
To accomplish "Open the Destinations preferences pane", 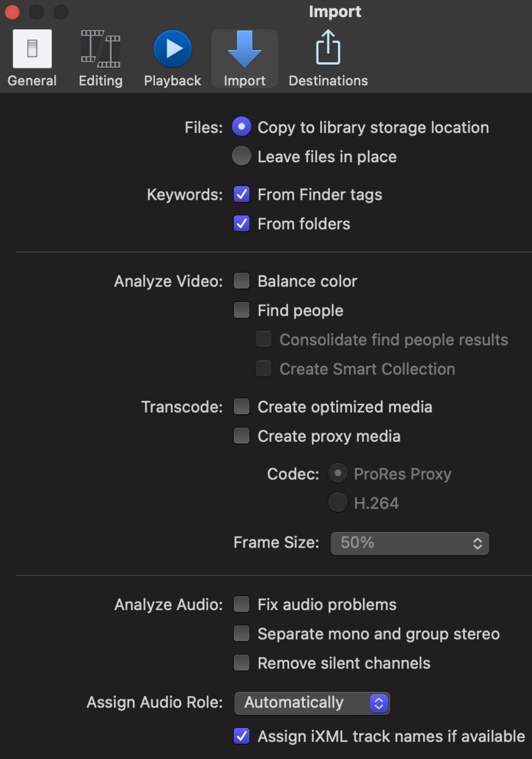I will (x=328, y=58).
